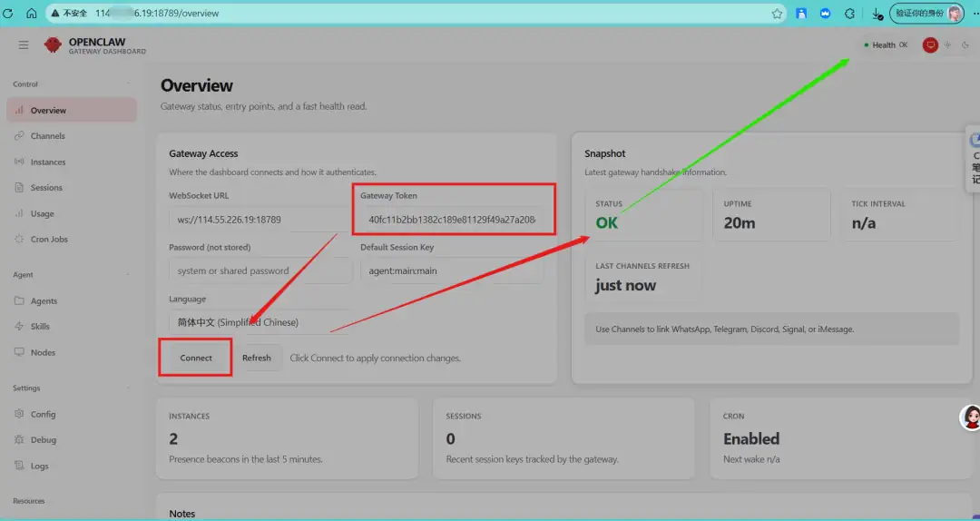Collapse the Control section in sidebar
The image size is (980, 521).
point(129,84)
